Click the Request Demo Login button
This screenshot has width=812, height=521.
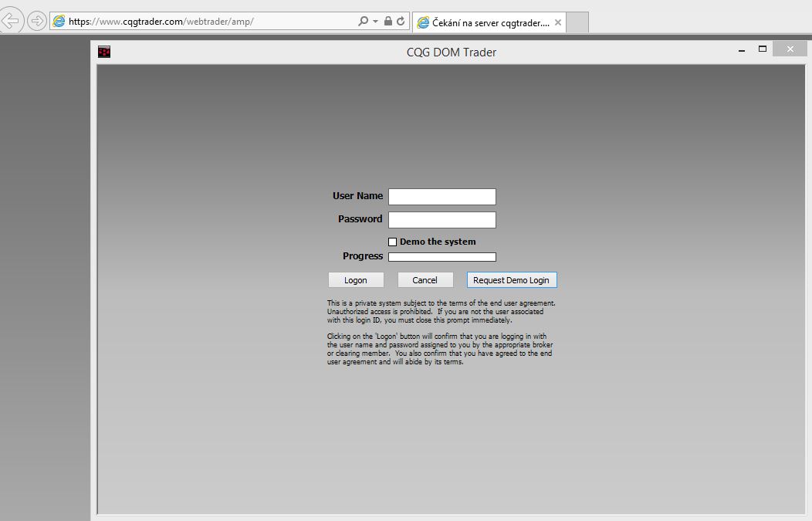click(x=512, y=279)
